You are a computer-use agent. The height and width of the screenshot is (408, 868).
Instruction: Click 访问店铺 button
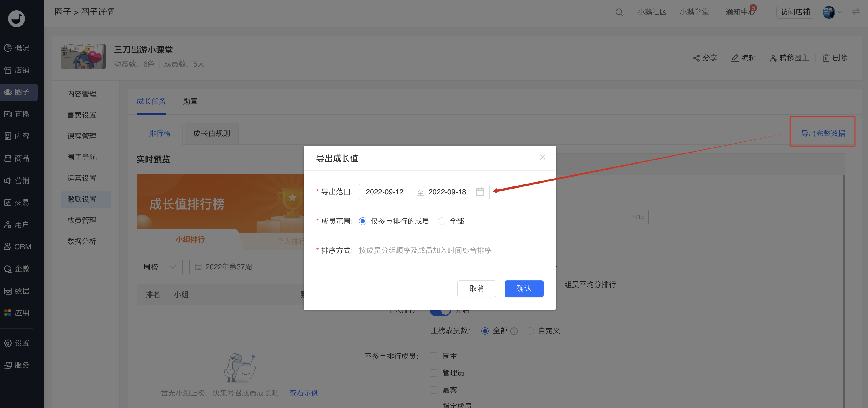(x=795, y=12)
